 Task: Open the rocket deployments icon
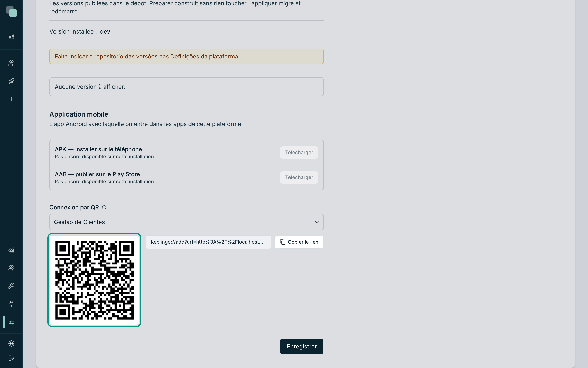(11, 81)
